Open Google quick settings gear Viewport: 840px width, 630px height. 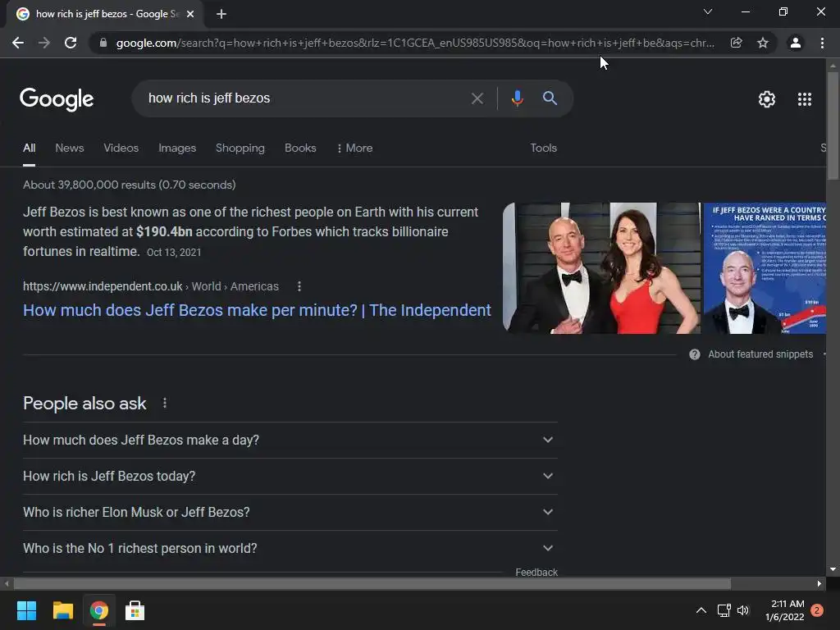pyautogui.click(x=767, y=99)
